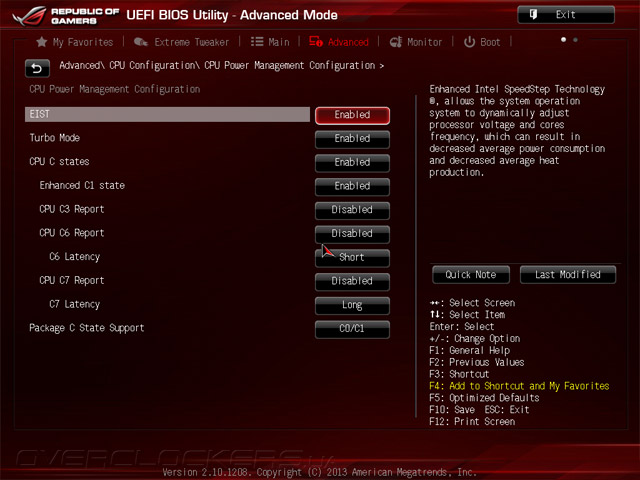Click the Exit button
This screenshot has height=480, width=640.
(566, 15)
